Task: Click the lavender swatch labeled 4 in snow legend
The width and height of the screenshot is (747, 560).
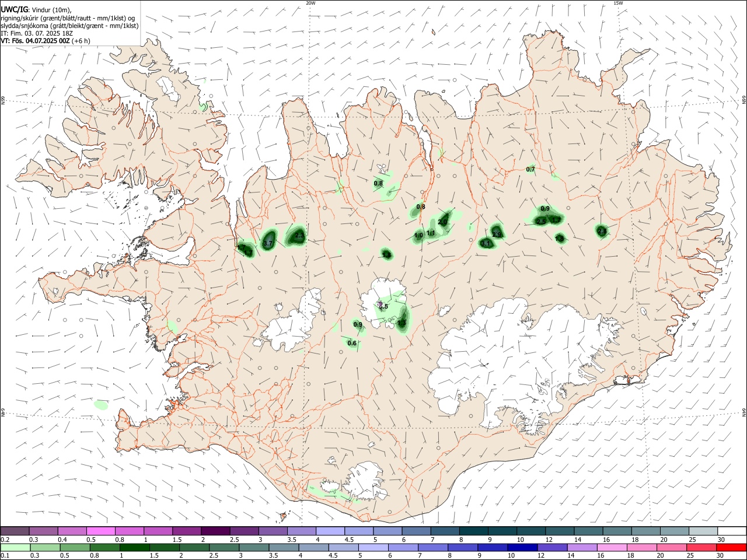Action: pos(330,531)
